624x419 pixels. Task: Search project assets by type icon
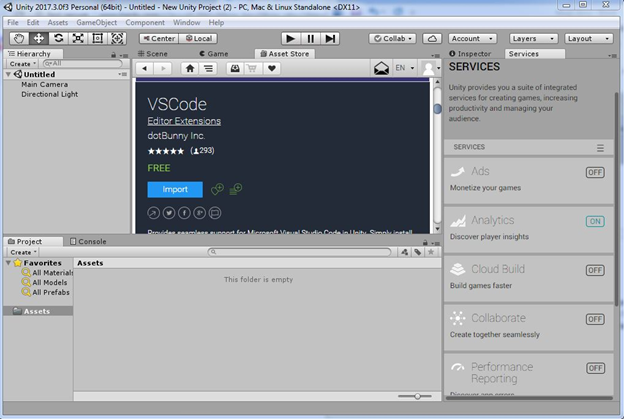point(404,252)
